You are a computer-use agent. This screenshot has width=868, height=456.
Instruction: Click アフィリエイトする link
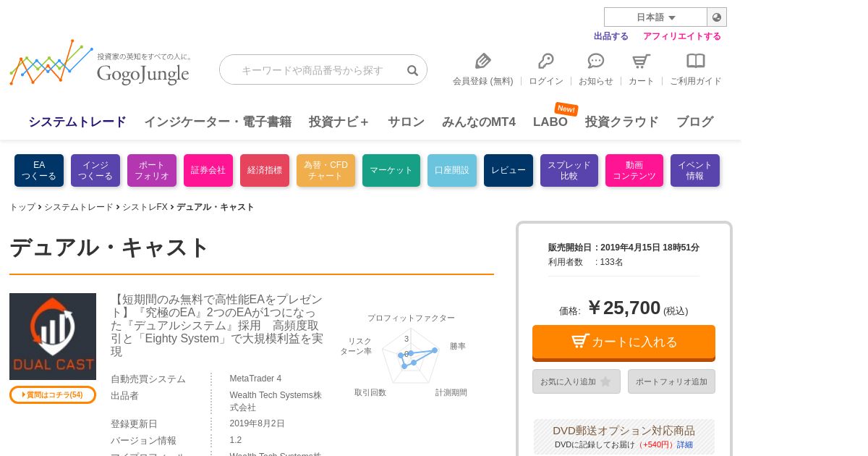point(682,36)
